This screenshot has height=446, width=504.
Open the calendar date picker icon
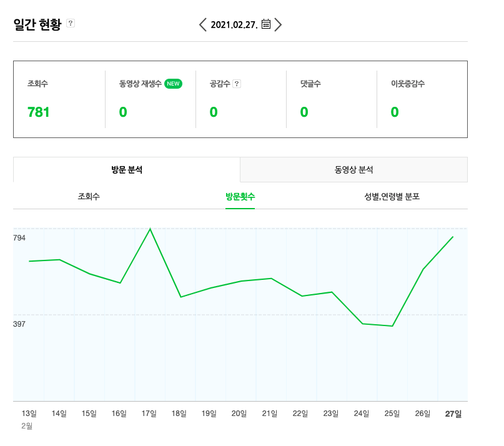[x=266, y=24]
